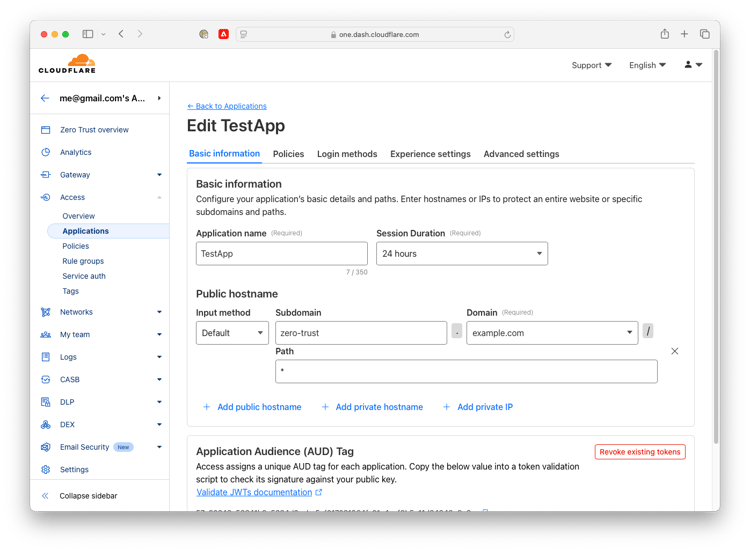This screenshot has width=750, height=551.
Task: Expand the CASB section arrow
Action: tap(159, 379)
